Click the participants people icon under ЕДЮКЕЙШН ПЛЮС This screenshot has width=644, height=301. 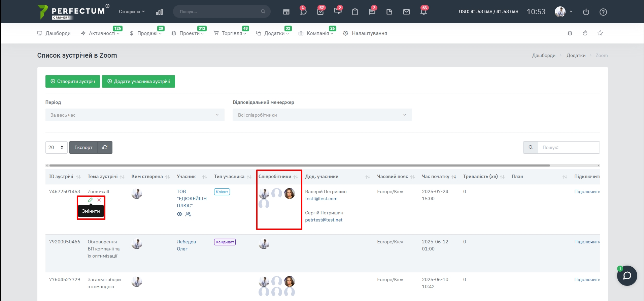coord(188,214)
